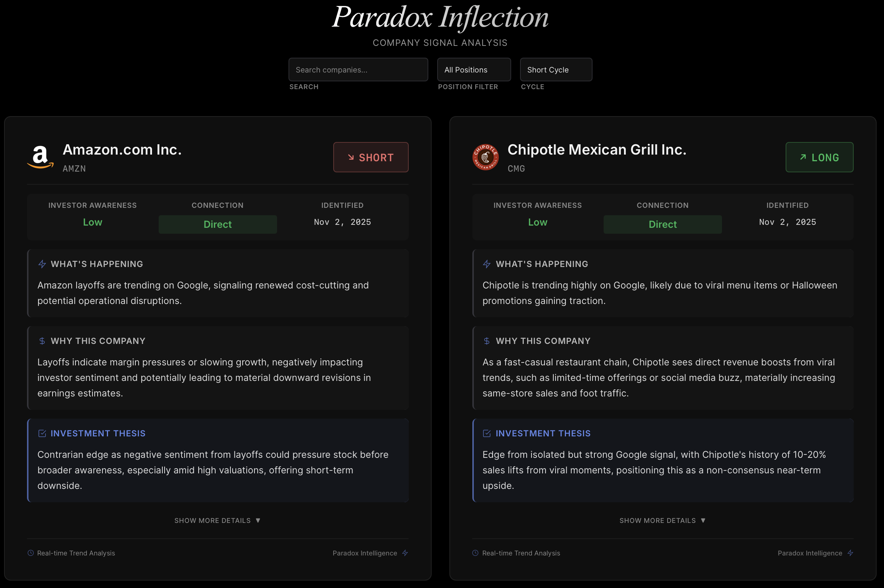Image resolution: width=884 pixels, height=588 pixels.
Task: Expand Show More Details on the Amazon card
Action: [x=217, y=520]
